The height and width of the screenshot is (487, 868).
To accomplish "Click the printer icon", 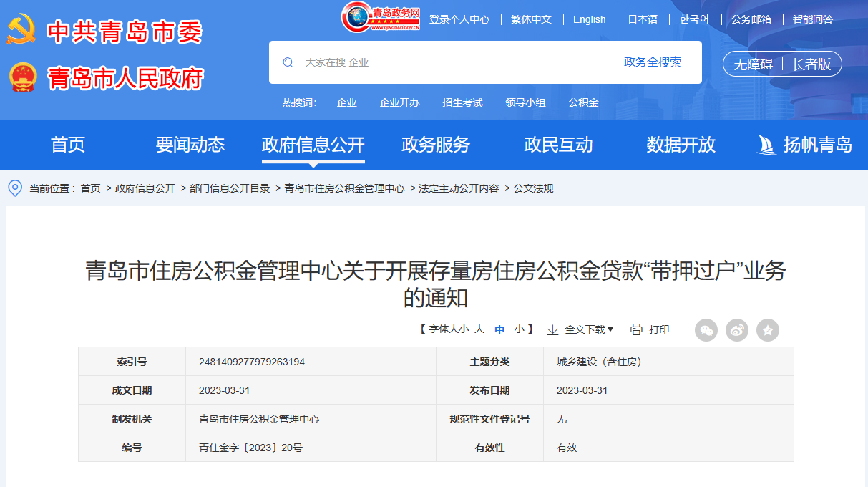I will point(637,329).
